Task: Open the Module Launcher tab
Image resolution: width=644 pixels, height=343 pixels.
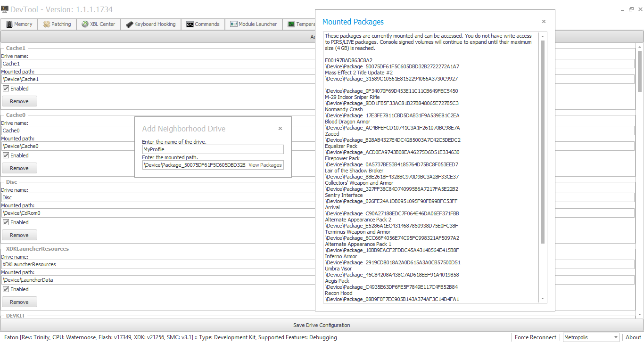Action: click(254, 24)
